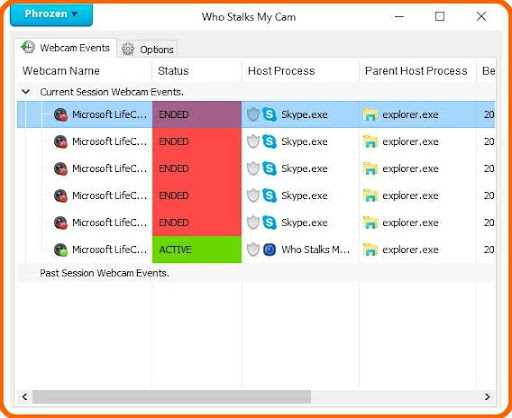Switch to the Webcam Events tab
Screen dimensions: 512x418
coord(65,48)
